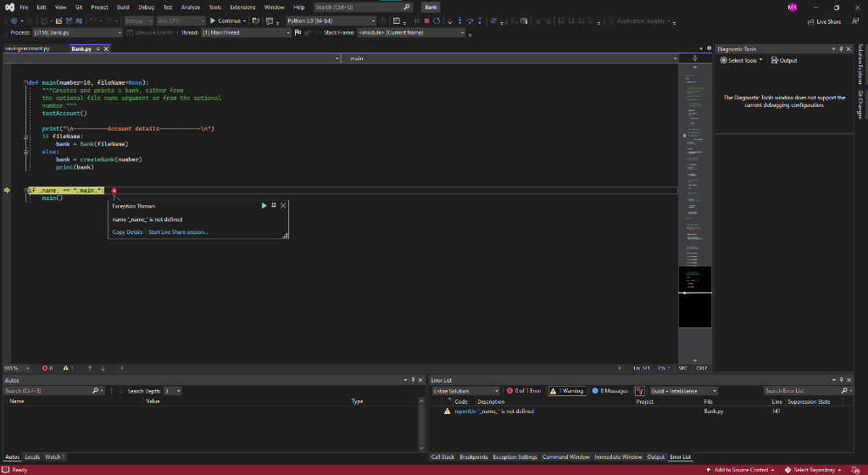Open the Python 3.9 (64-bit) environment dropdown
This screenshot has width=868, height=475.
pos(331,21)
